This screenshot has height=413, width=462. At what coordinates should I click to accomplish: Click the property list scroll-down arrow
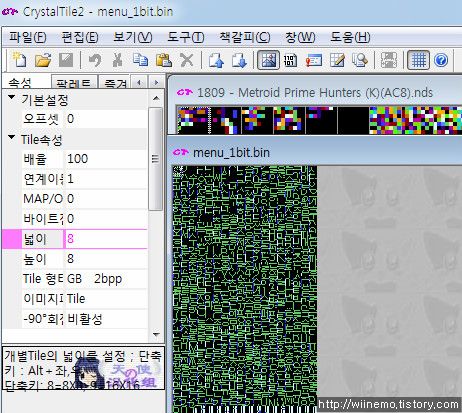156,334
